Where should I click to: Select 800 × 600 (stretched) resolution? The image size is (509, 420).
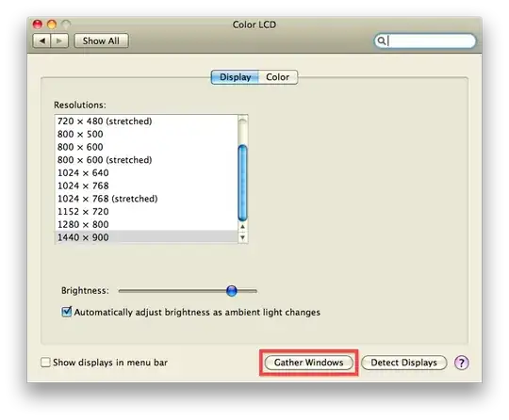pos(146,160)
